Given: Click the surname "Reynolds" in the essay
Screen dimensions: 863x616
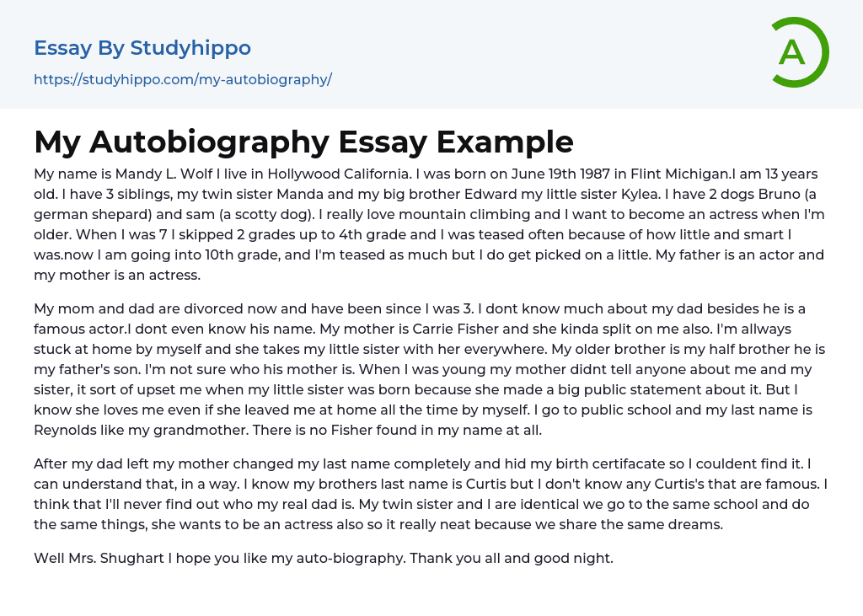Looking at the screenshot, I should pyautogui.click(x=67, y=430).
